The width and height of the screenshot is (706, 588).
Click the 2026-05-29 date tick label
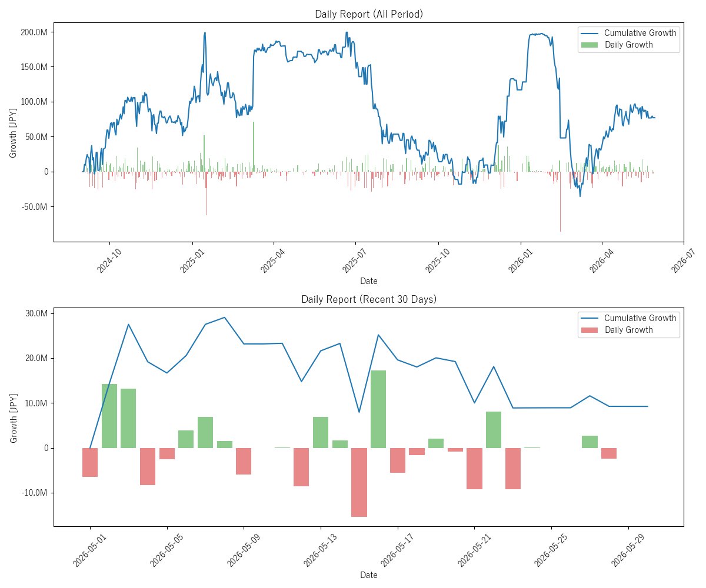click(x=628, y=549)
